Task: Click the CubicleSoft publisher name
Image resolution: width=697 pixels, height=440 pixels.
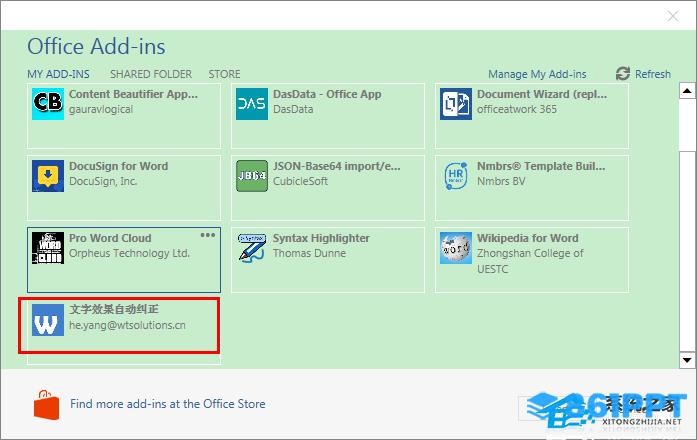Action: pyautogui.click(x=300, y=181)
